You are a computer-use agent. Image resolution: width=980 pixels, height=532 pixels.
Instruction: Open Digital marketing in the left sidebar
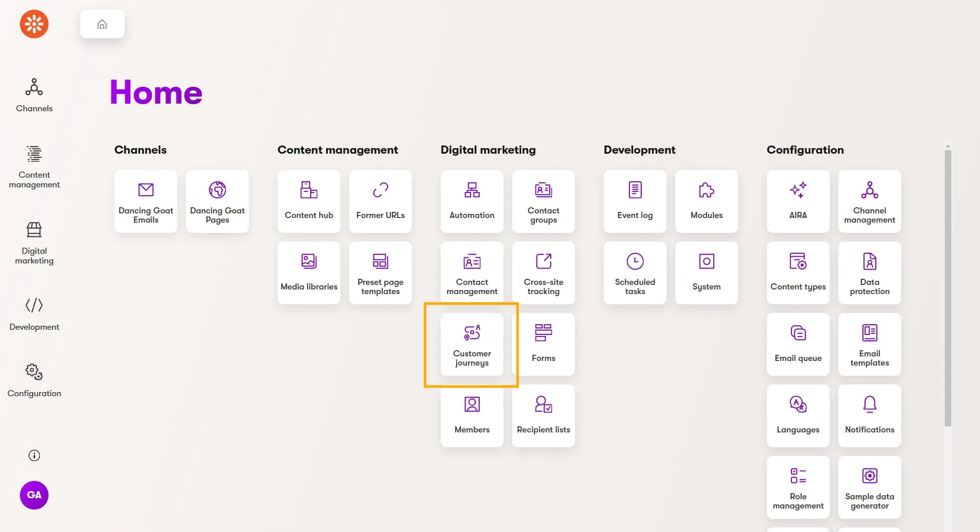(x=34, y=244)
